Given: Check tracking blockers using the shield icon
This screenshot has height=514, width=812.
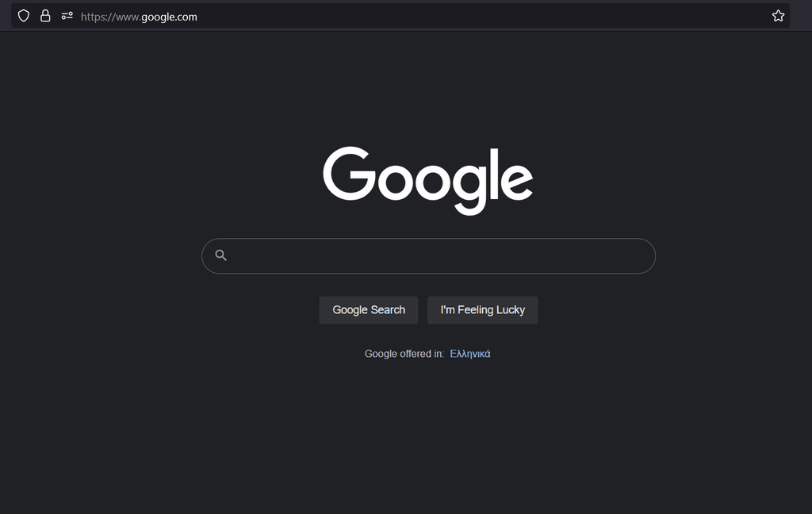Looking at the screenshot, I should click(x=24, y=15).
